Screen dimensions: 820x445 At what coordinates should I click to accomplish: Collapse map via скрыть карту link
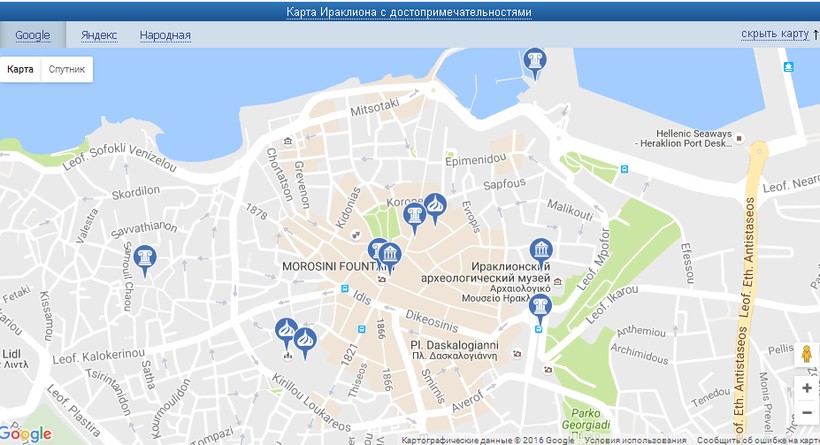[774, 34]
